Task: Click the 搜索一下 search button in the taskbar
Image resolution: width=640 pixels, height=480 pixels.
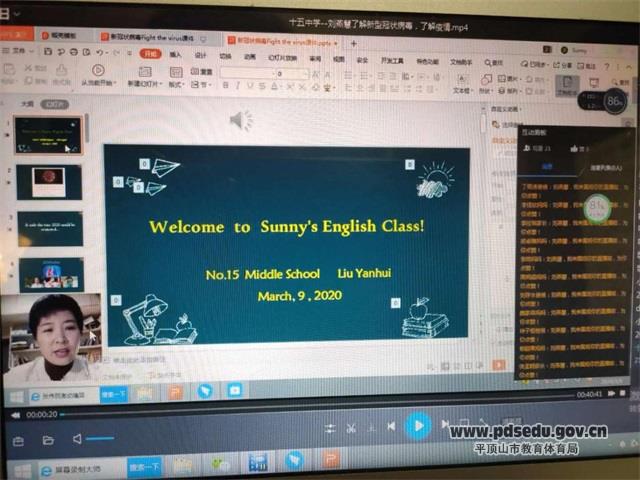Action: tap(143, 467)
